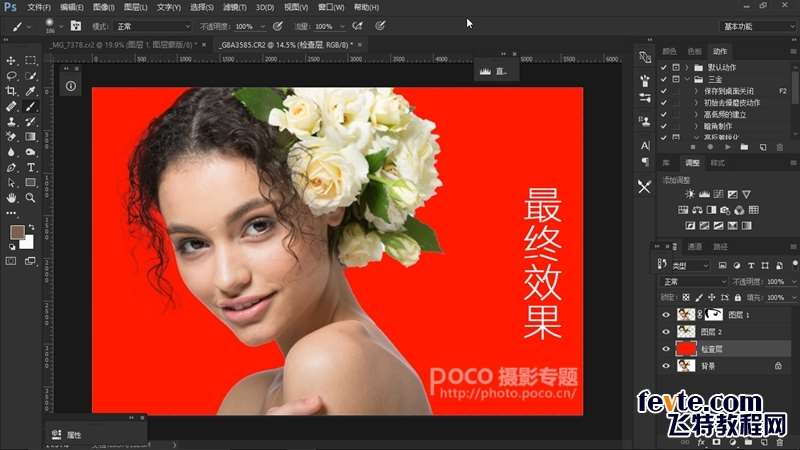Add a Levels adjustment layer

tap(704, 194)
